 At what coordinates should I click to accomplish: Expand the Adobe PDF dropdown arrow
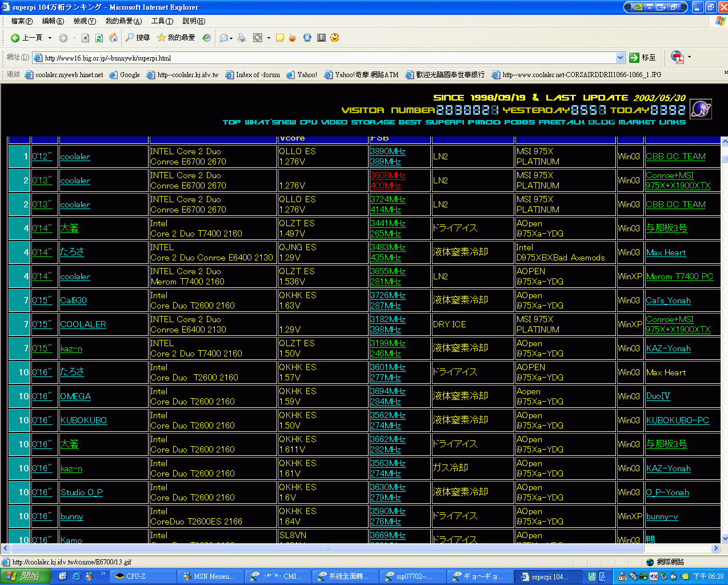(689, 57)
